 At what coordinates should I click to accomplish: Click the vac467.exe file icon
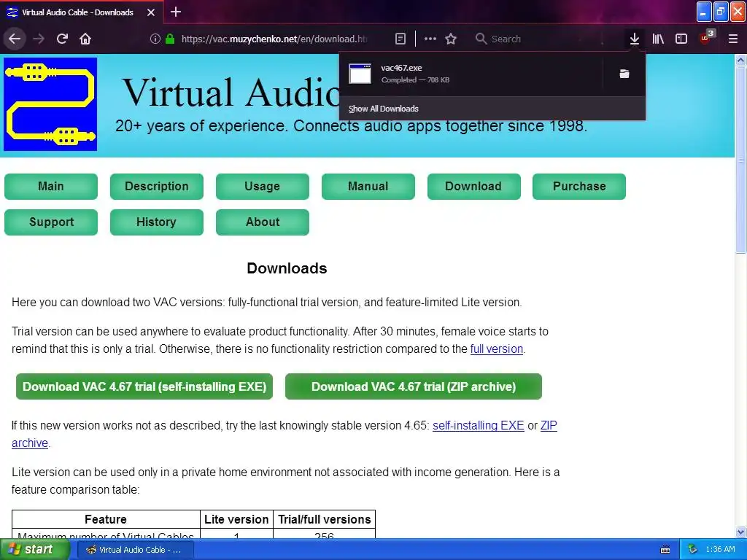pos(360,74)
